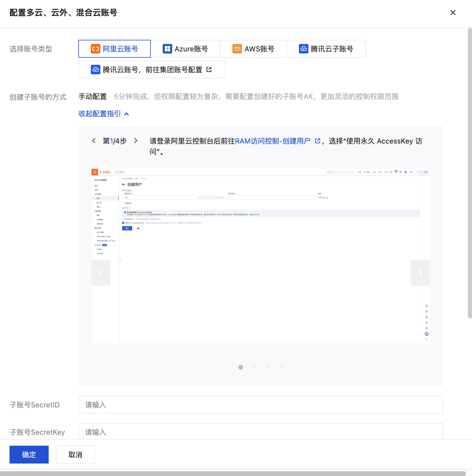The height and width of the screenshot is (476, 472).
Task: Focus the 子账号SecretKey input field
Action: tap(261, 431)
